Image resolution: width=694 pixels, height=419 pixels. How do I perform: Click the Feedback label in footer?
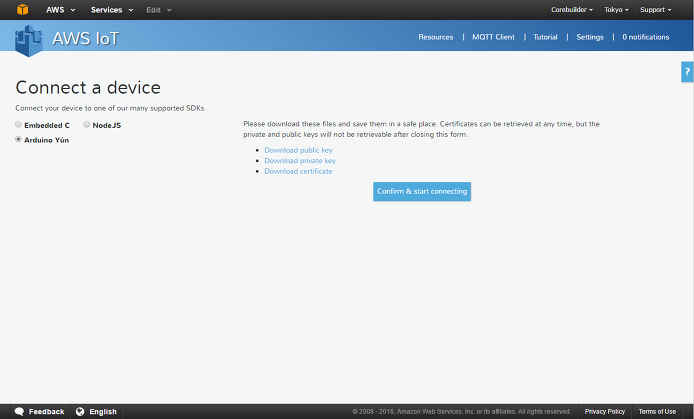pyautogui.click(x=46, y=411)
